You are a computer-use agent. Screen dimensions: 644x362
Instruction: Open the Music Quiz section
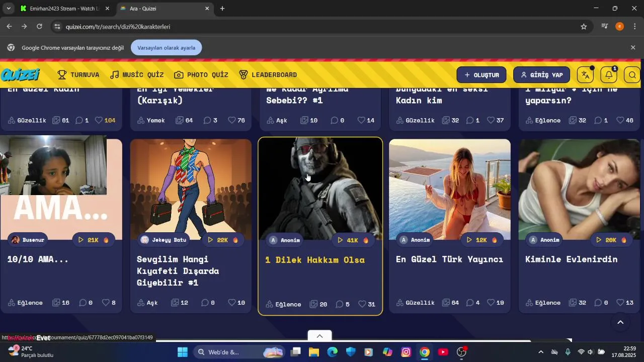(137, 75)
